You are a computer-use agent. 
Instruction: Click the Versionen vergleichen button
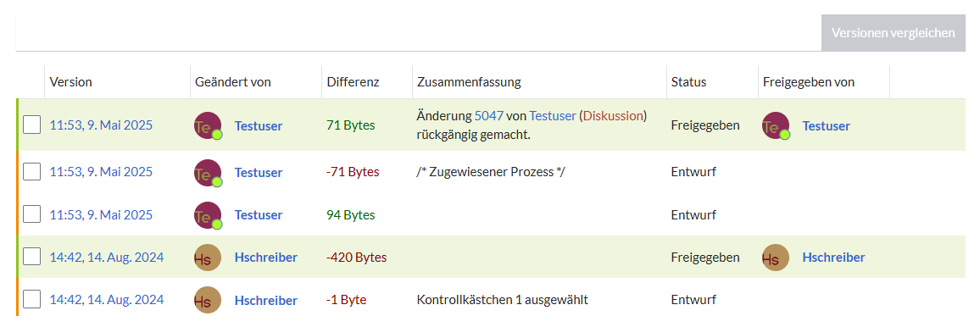[x=894, y=33]
